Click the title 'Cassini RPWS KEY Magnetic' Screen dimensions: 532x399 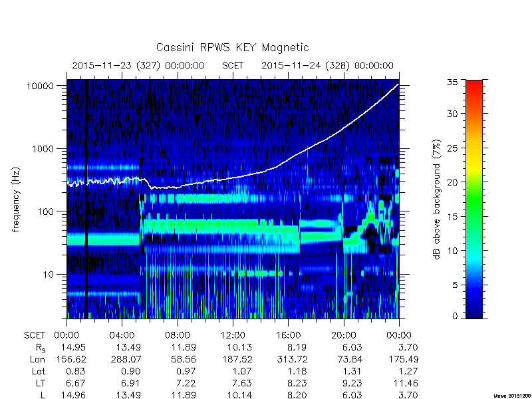click(232, 47)
